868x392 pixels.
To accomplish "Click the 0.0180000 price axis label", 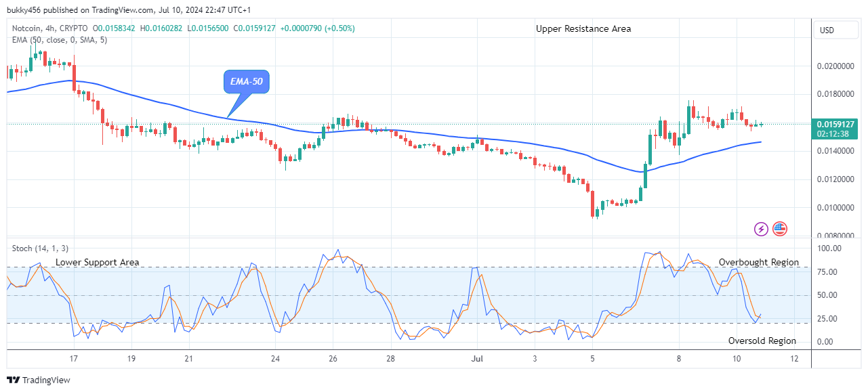I will tap(837, 94).
